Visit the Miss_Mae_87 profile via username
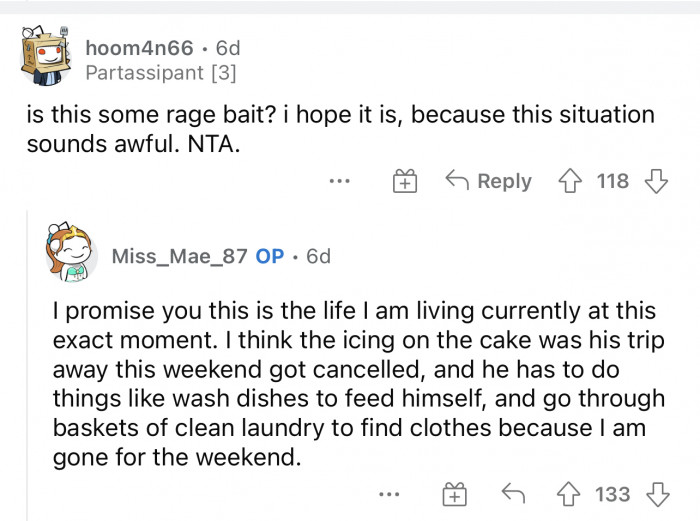Screen dimensions: 700x521 point(180,256)
